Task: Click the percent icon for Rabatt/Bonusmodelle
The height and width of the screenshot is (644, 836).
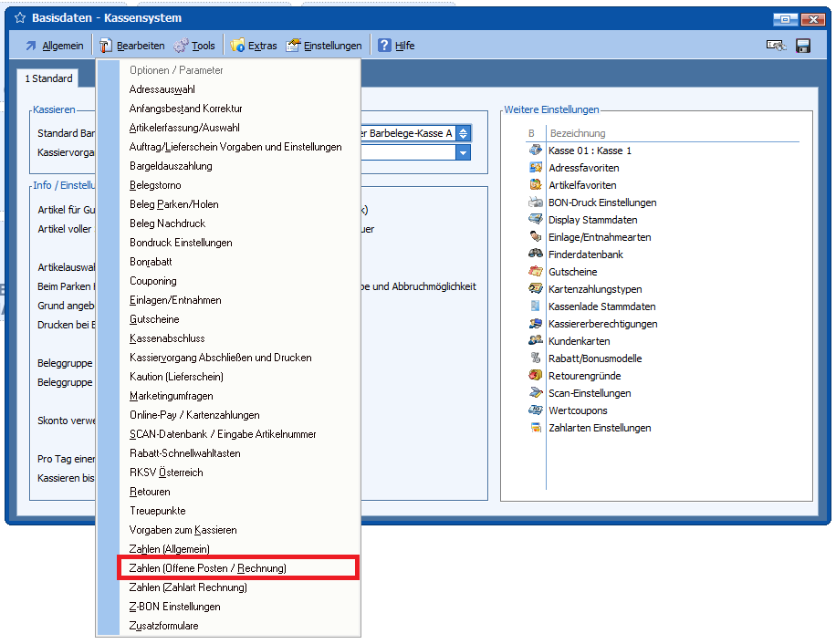Action: pyautogui.click(x=536, y=358)
